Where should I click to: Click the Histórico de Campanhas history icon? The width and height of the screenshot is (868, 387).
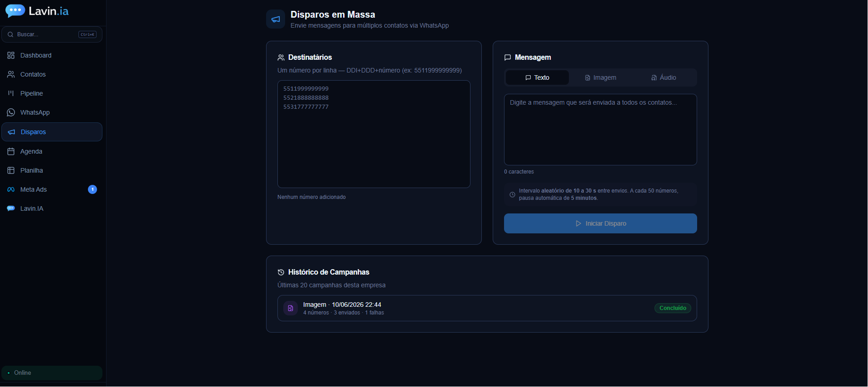click(x=281, y=272)
